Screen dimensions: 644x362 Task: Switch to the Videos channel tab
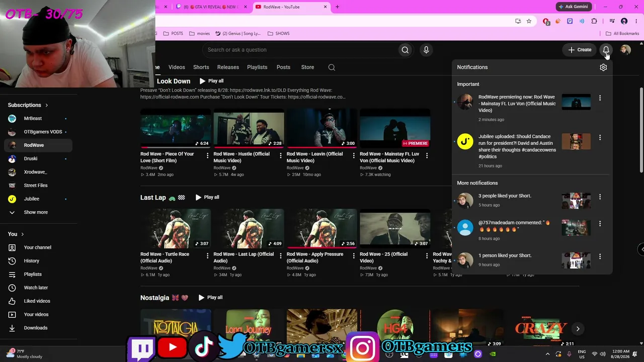(x=177, y=67)
